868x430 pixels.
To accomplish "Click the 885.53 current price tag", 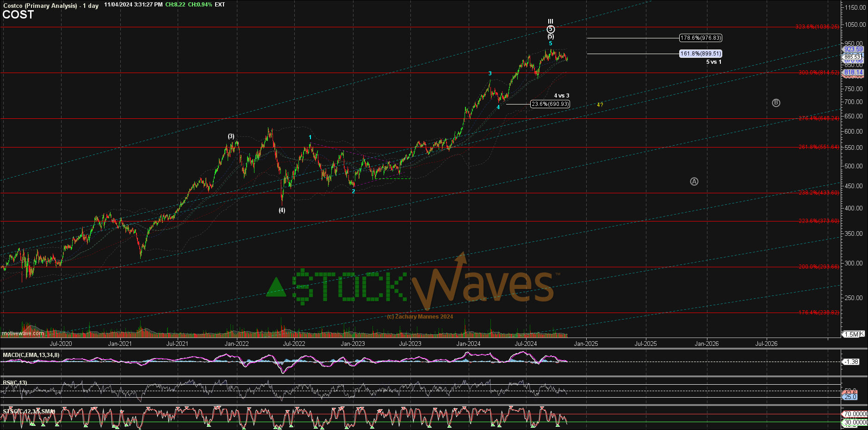I will coord(852,57).
